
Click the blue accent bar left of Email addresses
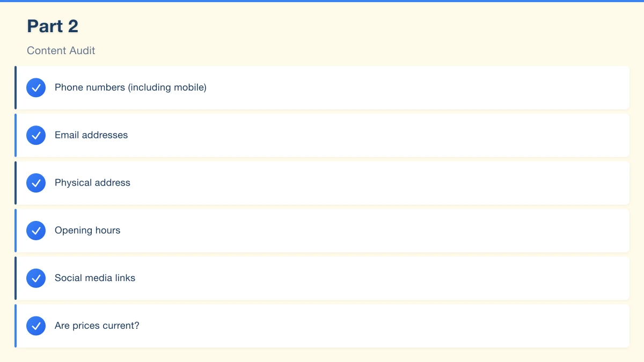(16, 135)
